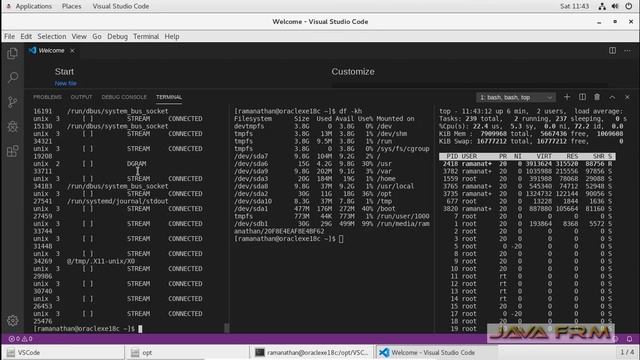Select the Terminal panel tab
Image resolution: width=640 pixels, height=360 pixels.
169,97
